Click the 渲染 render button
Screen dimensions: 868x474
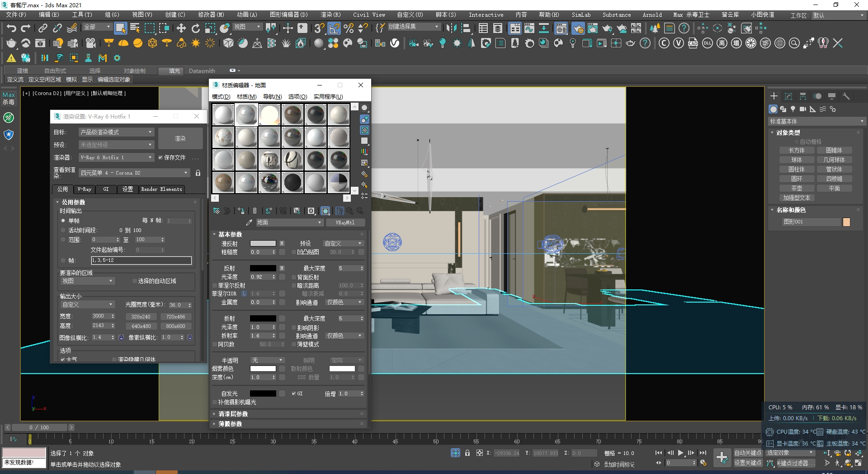click(x=180, y=138)
